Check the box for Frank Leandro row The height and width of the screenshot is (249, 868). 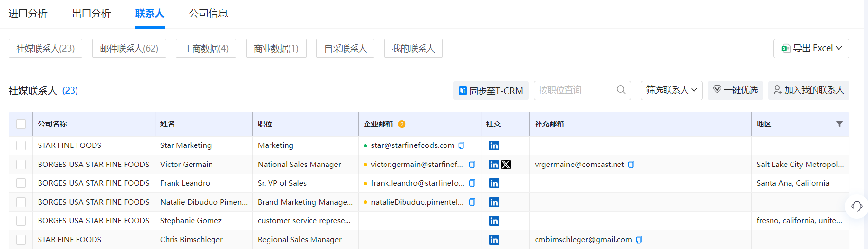21,183
